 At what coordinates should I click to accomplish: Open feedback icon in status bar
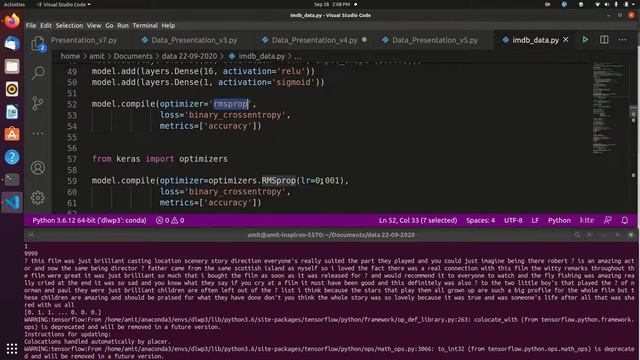point(607,220)
